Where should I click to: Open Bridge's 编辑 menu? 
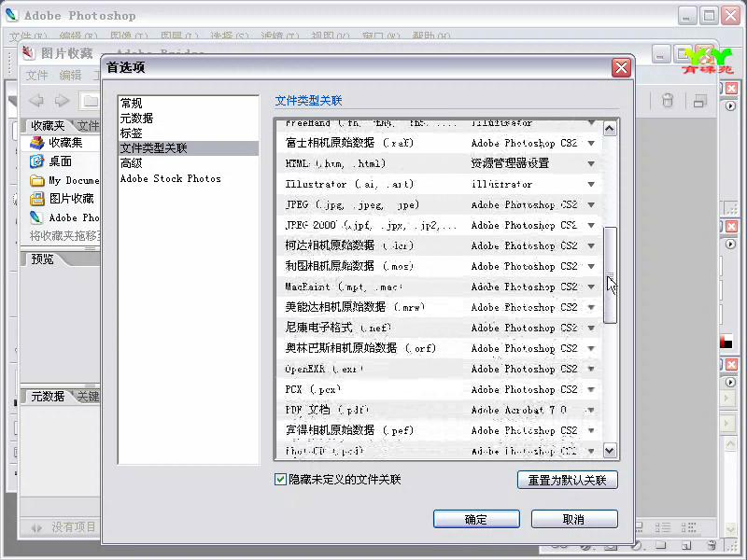71,76
